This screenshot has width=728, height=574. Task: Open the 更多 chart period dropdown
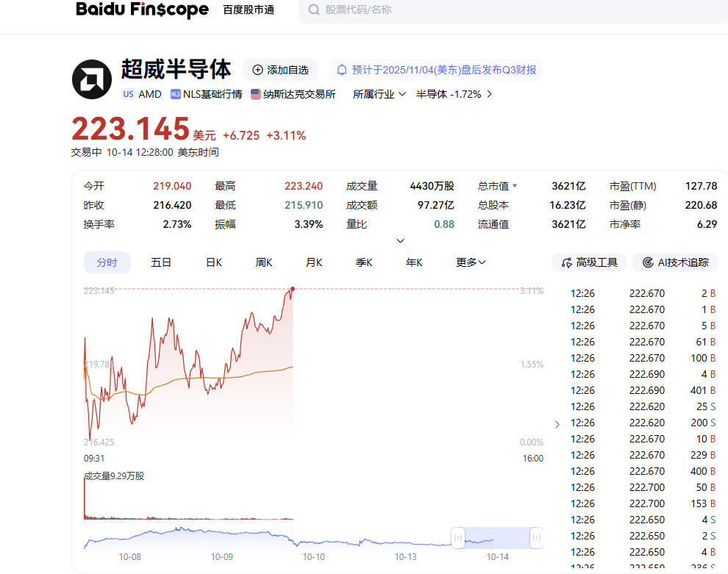(x=471, y=262)
